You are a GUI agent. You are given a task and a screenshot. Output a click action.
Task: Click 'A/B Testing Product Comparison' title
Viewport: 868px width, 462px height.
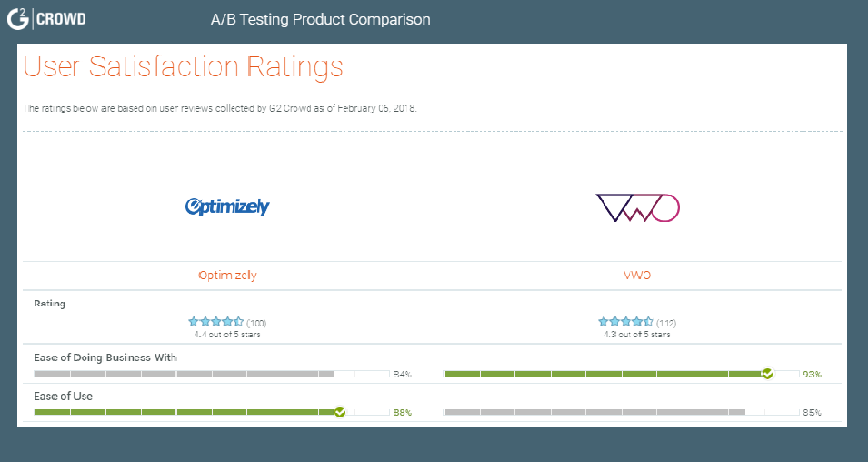tap(321, 19)
